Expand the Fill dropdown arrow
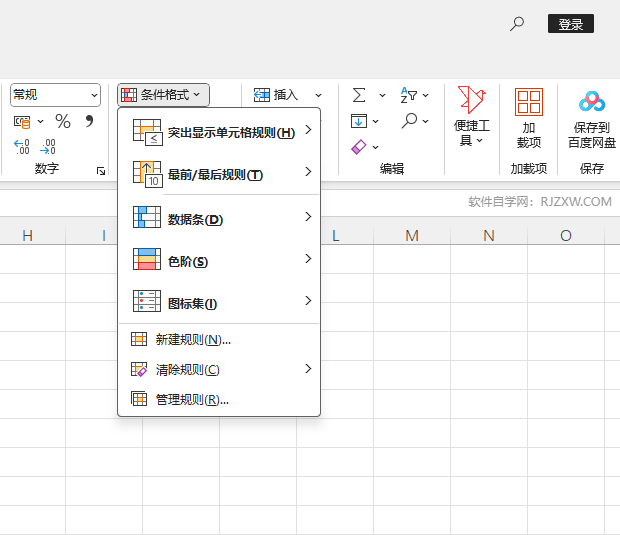 (x=376, y=121)
